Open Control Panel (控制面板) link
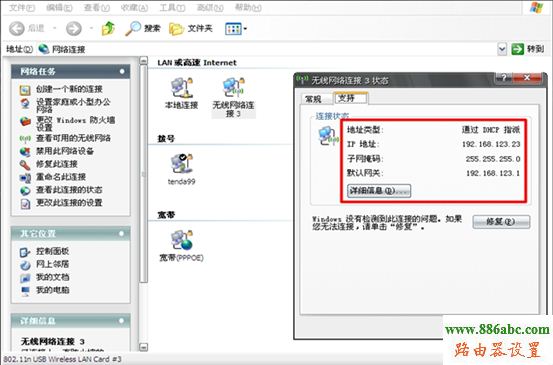This screenshot has width=553, height=365. [x=53, y=251]
